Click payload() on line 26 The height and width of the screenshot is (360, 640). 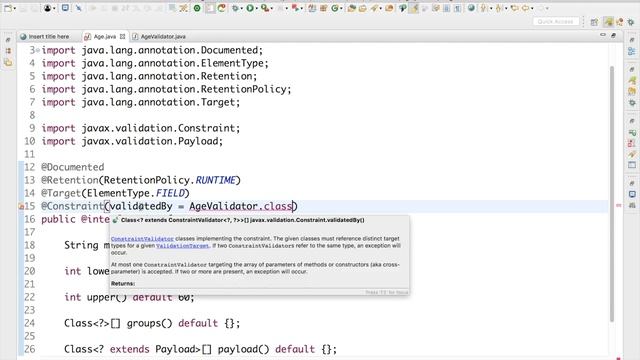point(244,349)
